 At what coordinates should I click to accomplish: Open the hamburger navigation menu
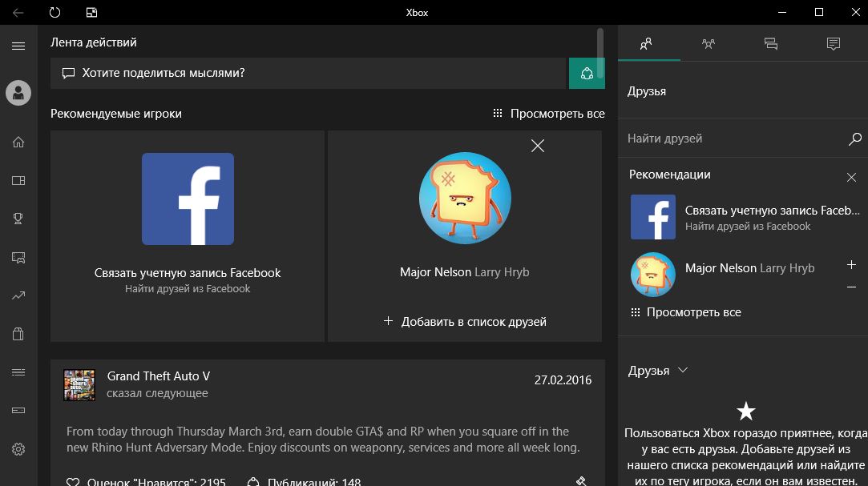(x=18, y=46)
